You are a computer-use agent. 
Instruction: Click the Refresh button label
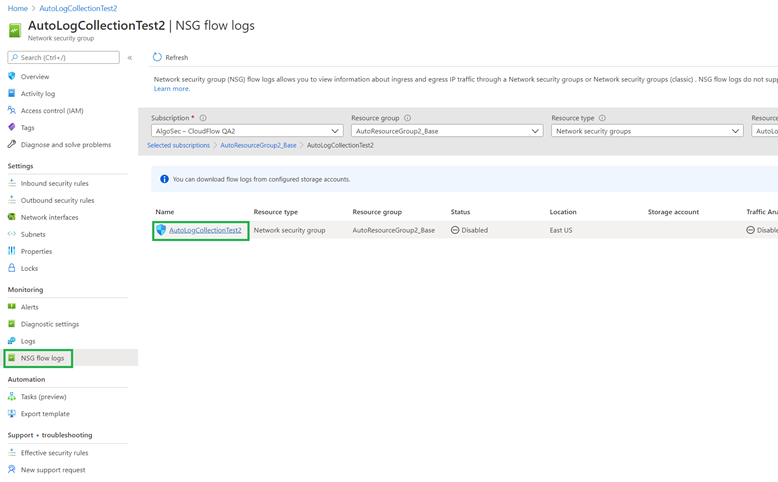[x=177, y=58]
